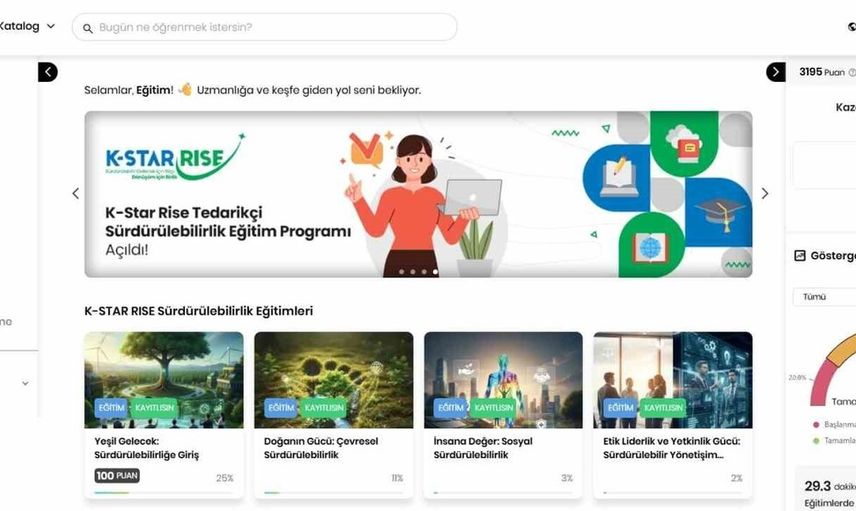This screenshot has width=856, height=511.
Task: Click the 100 PUAN badge on Yeşil Gelecek
Action: [x=117, y=476]
